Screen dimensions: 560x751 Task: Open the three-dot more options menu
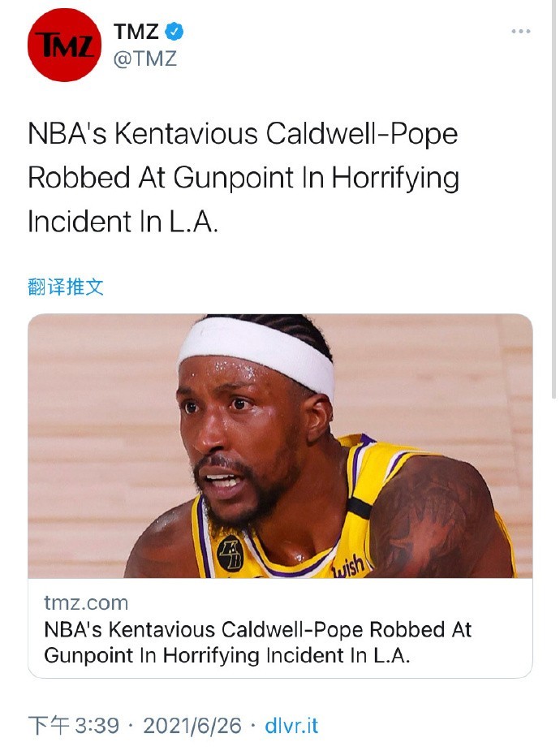(x=521, y=31)
